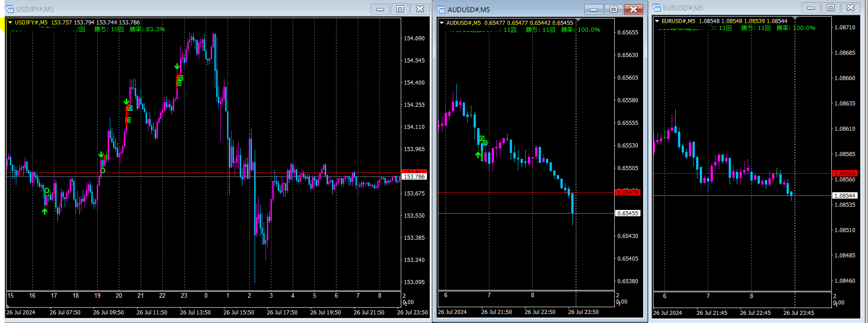Click the EURUSD#,M5 window title bar icon
Viewport: 868px width, 323px height.
pyautogui.click(x=657, y=8)
